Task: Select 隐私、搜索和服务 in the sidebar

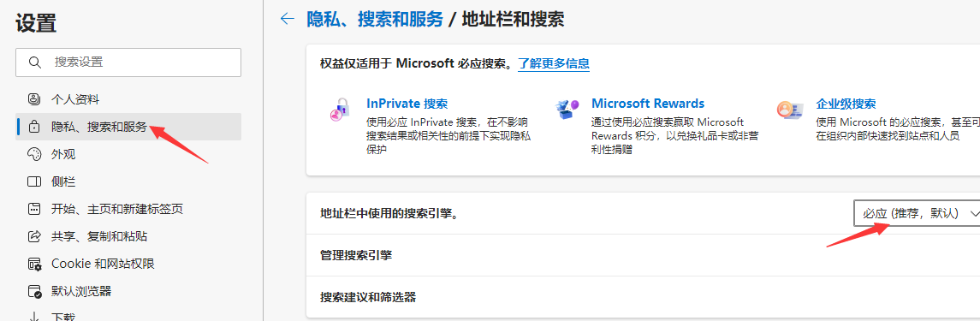Action: (128, 127)
